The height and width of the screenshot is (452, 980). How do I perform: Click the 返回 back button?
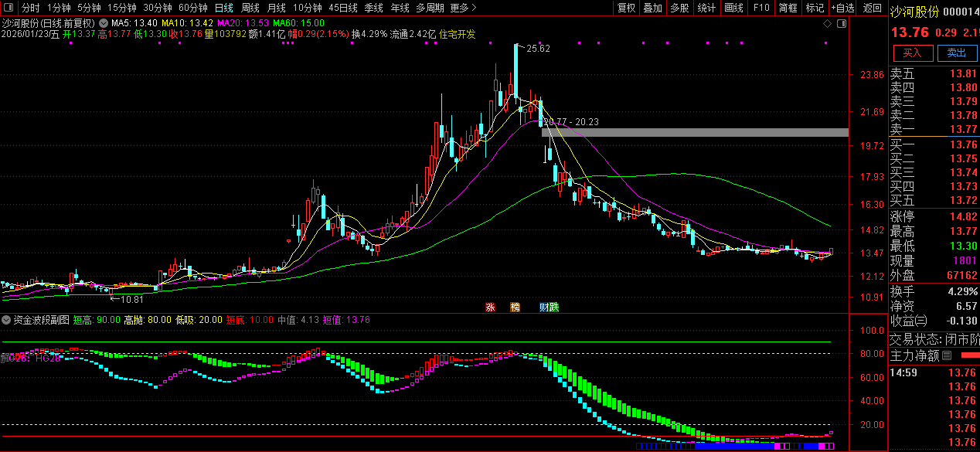click(x=873, y=8)
